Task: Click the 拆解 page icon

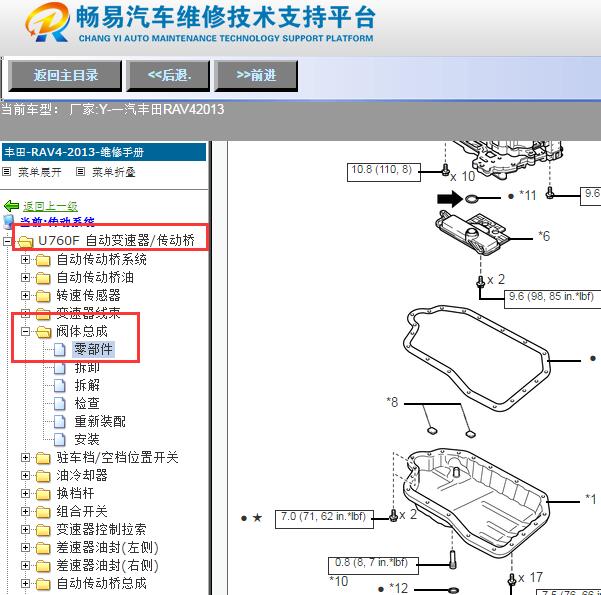Action: pos(59,386)
